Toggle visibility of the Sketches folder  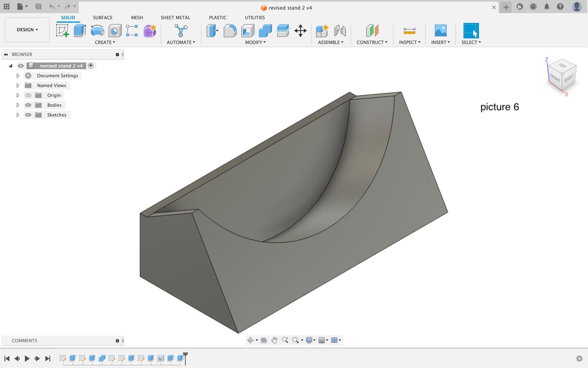[x=28, y=115]
